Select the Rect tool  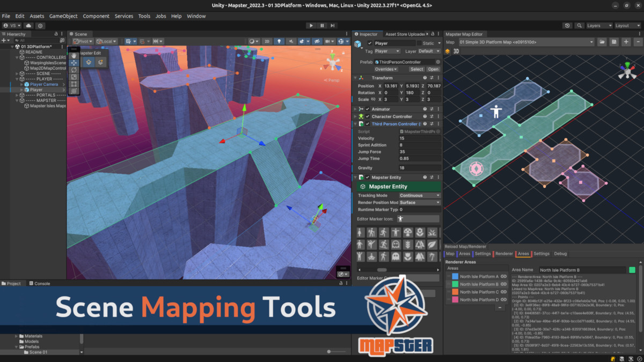click(74, 84)
